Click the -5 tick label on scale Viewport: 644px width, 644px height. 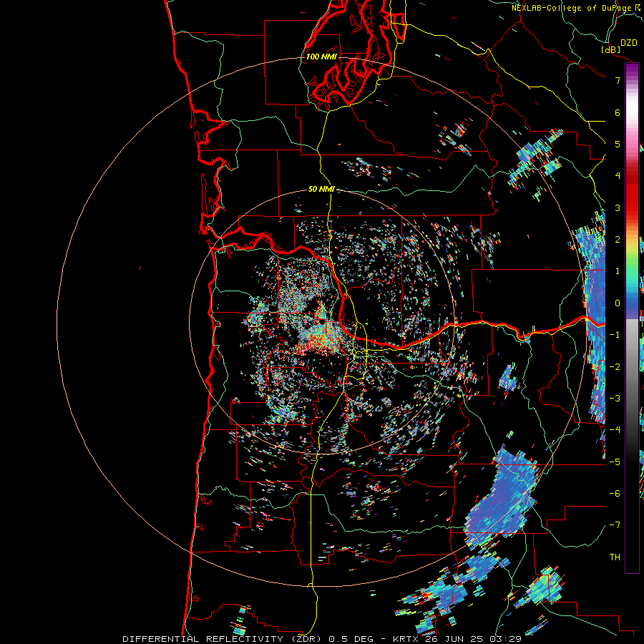pos(615,462)
